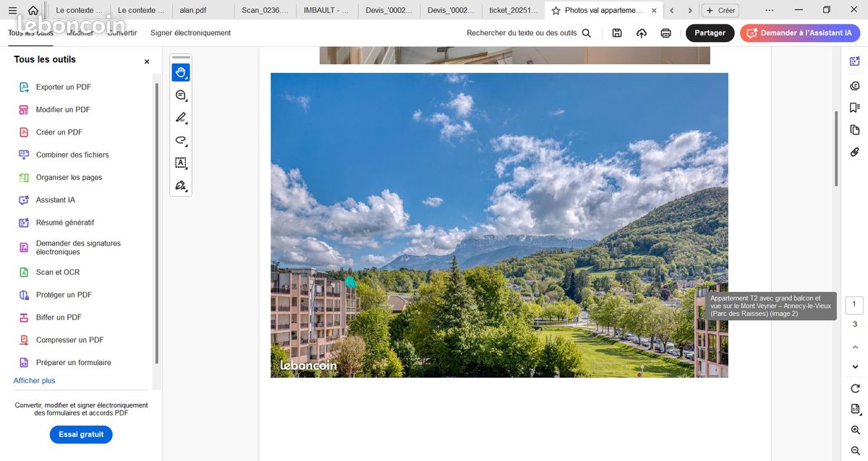Click Demander à l'Assistant IA button
This screenshot has width=868, height=461.
(799, 33)
